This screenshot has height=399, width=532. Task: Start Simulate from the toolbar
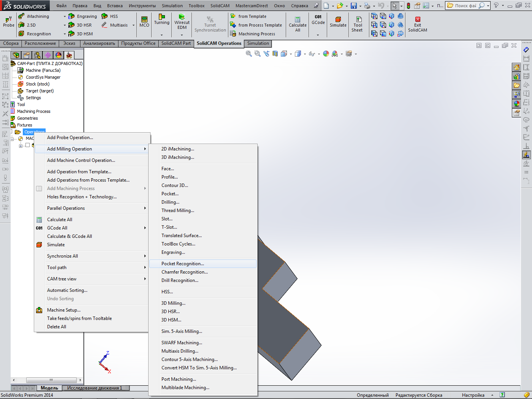338,22
